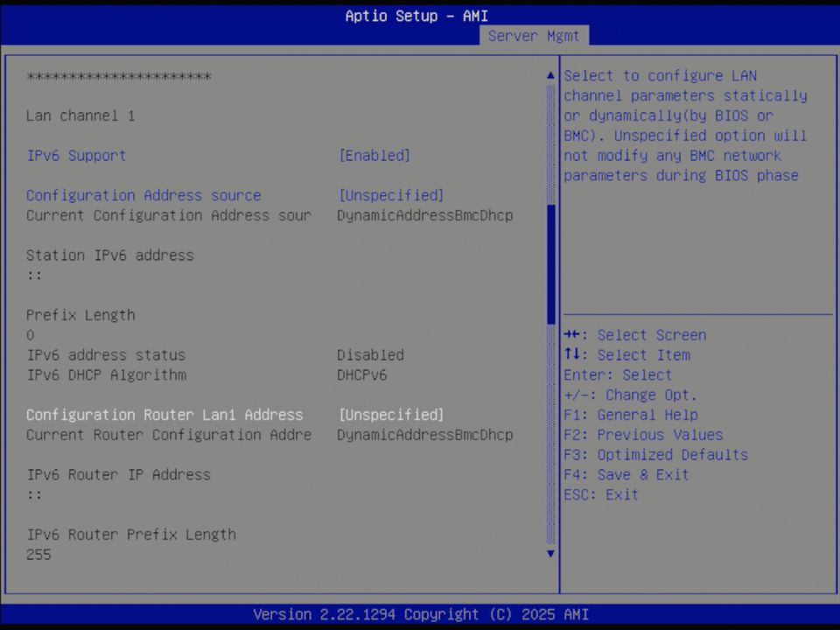Click the scrollbar up arrow
The image size is (840, 630).
550,74
